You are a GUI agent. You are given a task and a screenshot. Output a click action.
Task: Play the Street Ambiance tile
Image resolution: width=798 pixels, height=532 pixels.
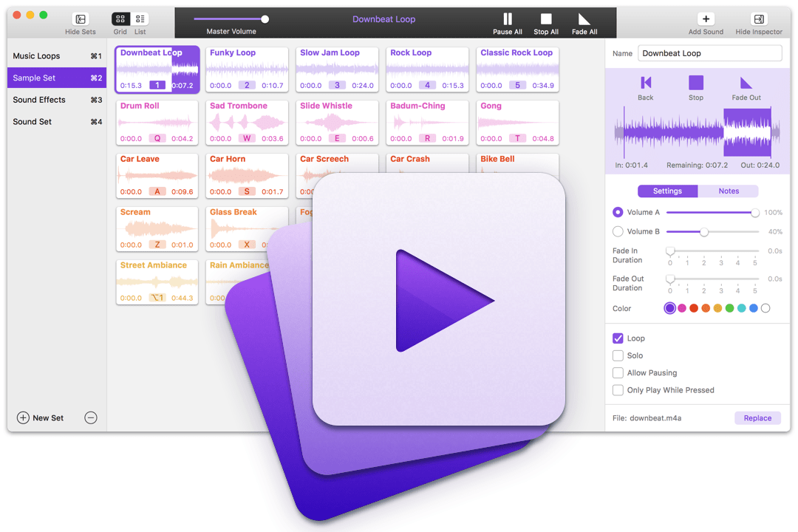157,282
